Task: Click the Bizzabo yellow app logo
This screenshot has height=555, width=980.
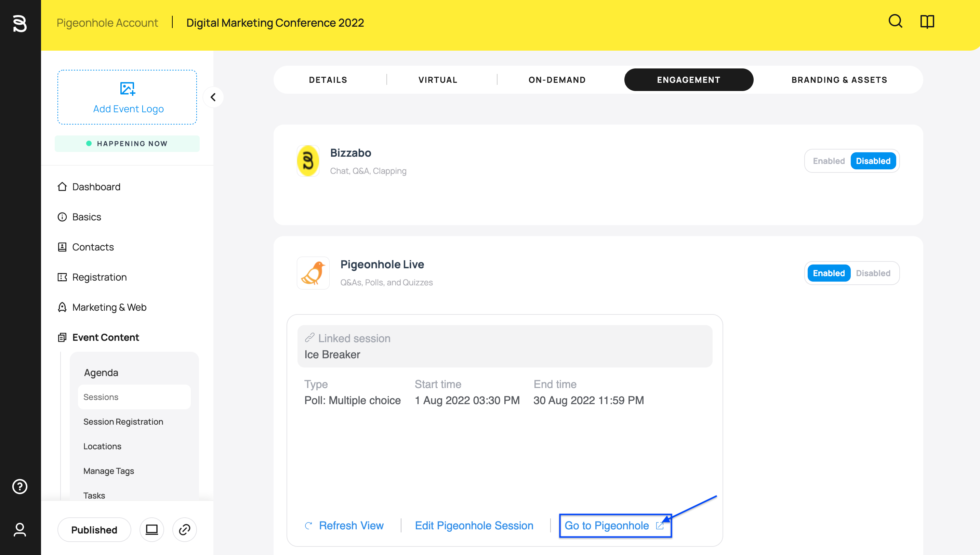Action: click(x=308, y=160)
